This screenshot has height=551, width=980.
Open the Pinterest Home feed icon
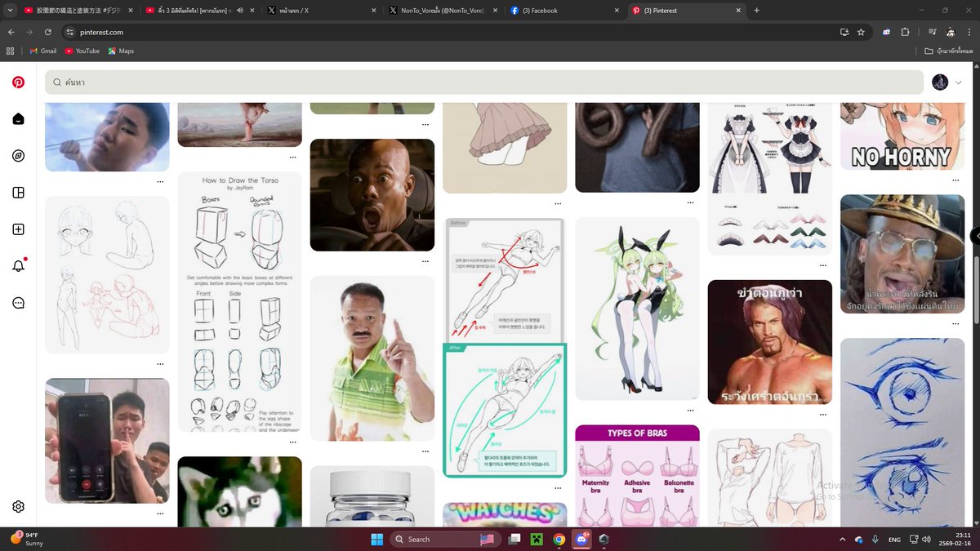[x=18, y=119]
